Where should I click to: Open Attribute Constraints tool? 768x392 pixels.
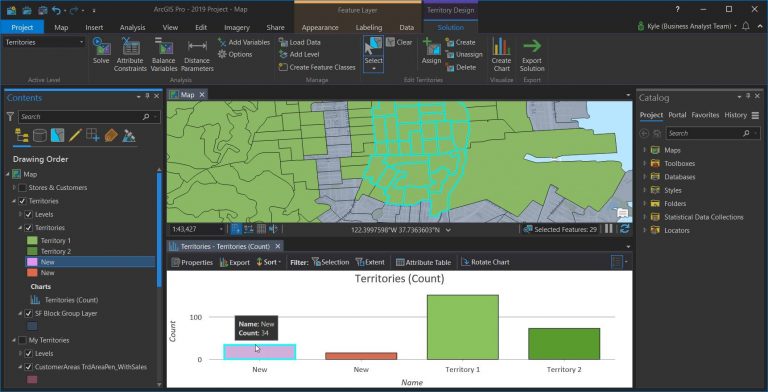[x=130, y=55]
